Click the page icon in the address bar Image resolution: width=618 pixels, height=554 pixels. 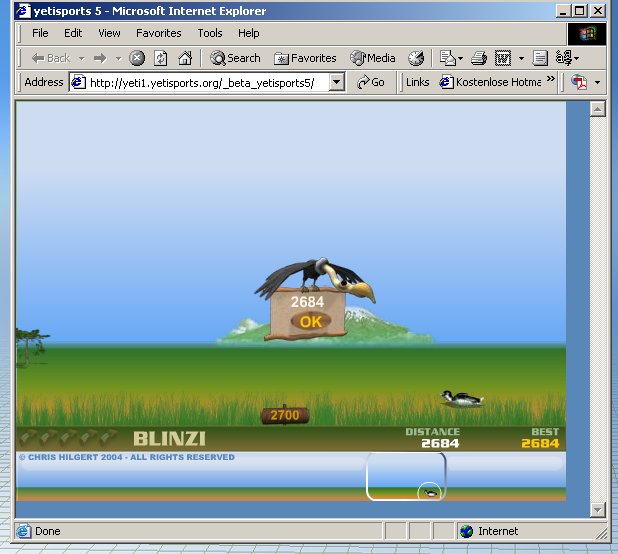point(78,82)
